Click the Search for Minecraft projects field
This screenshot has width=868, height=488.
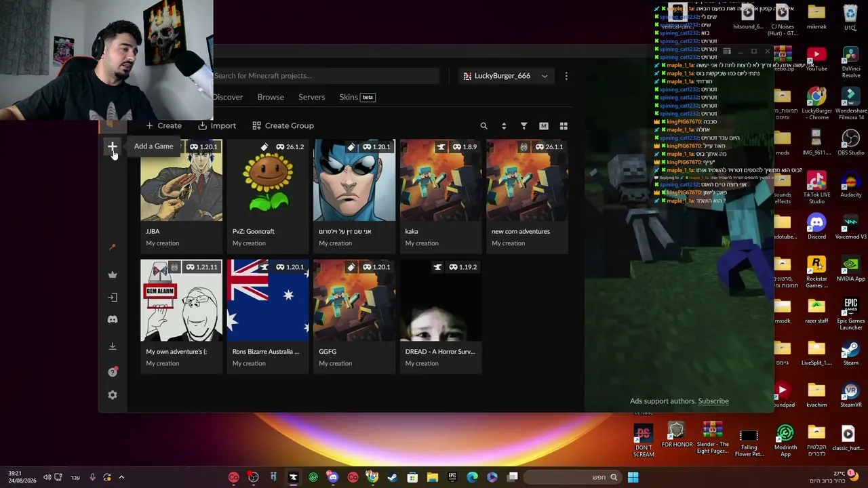point(325,76)
